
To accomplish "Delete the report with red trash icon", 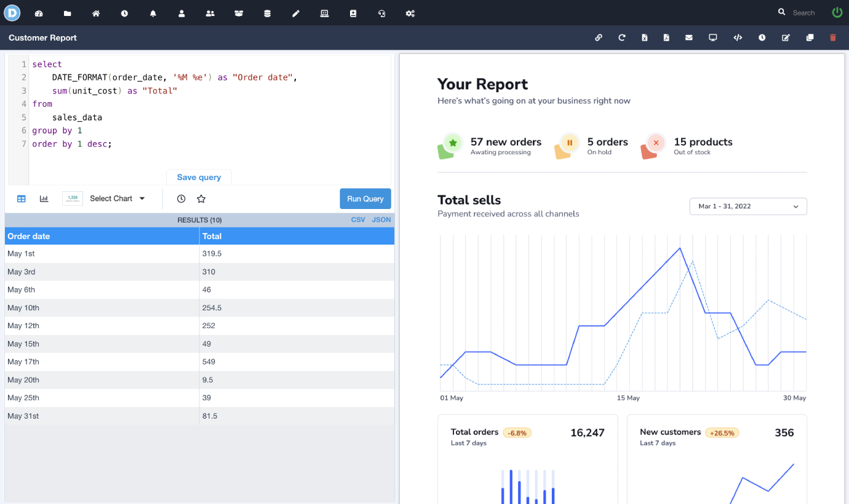I will [x=833, y=37].
